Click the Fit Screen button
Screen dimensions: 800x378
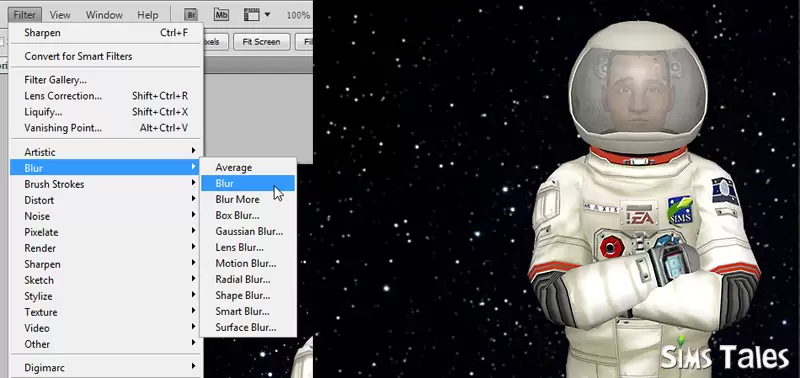click(261, 42)
